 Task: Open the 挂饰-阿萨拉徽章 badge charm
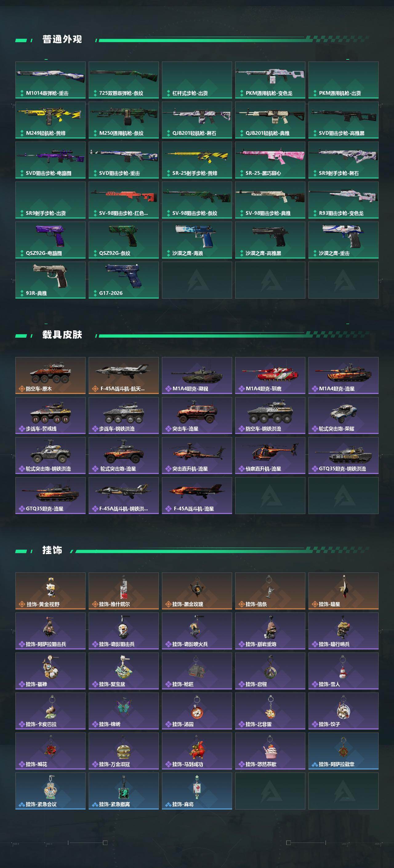[343, 751]
